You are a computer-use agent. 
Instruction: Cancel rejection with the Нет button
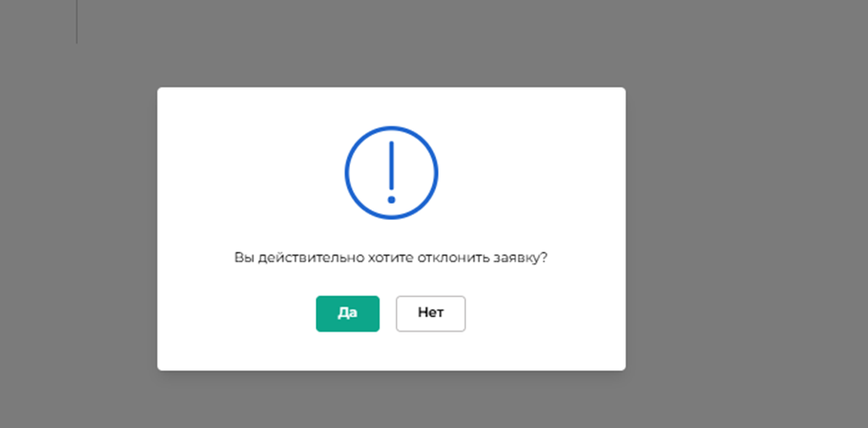click(431, 314)
